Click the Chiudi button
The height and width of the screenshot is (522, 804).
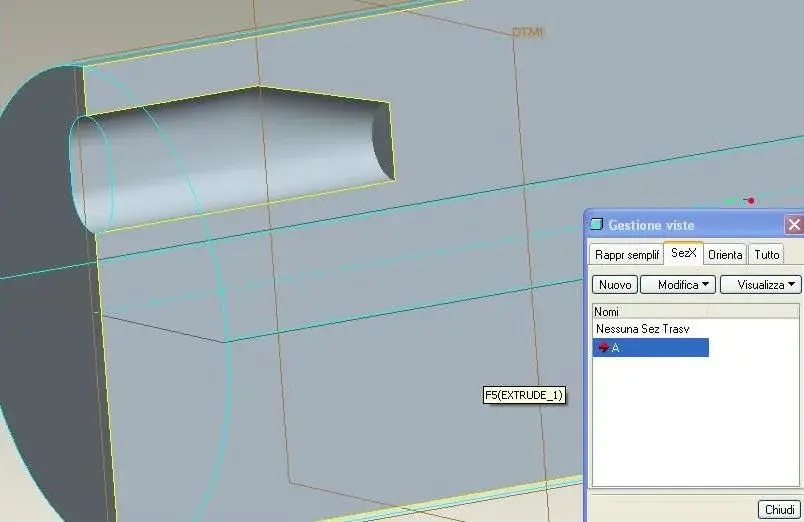pyautogui.click(x=779, y=509)
